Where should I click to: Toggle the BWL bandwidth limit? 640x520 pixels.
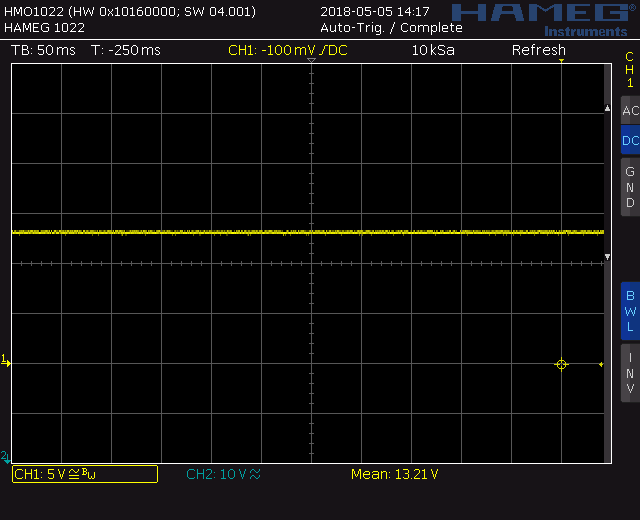point(629,311)
